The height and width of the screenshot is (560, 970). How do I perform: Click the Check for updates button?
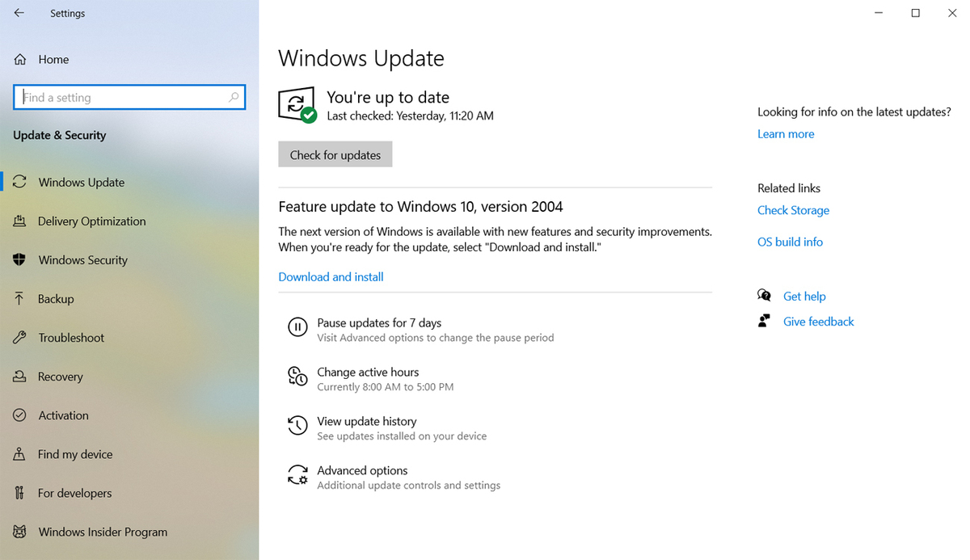click(335, 154)
